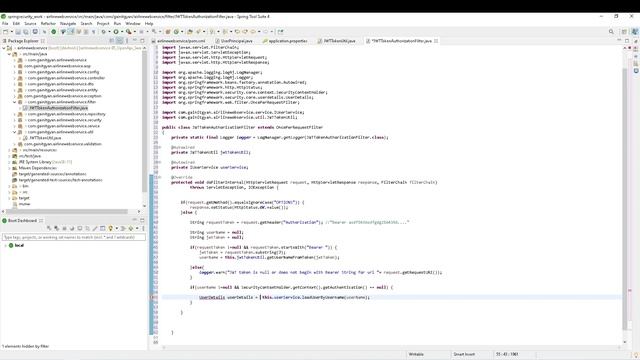640x360 pixels.
Task: Click the Boot Dashboard tab title
Action: tap(22, 220)
